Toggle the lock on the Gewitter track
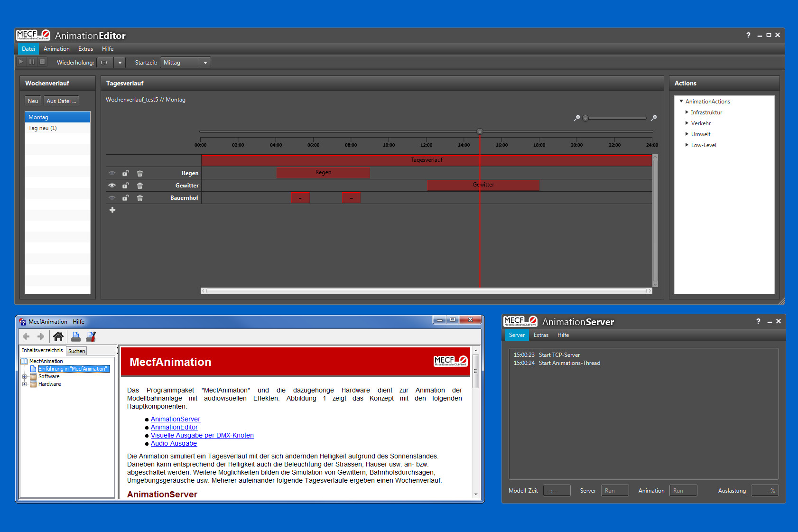 click(x=126, y=186)
